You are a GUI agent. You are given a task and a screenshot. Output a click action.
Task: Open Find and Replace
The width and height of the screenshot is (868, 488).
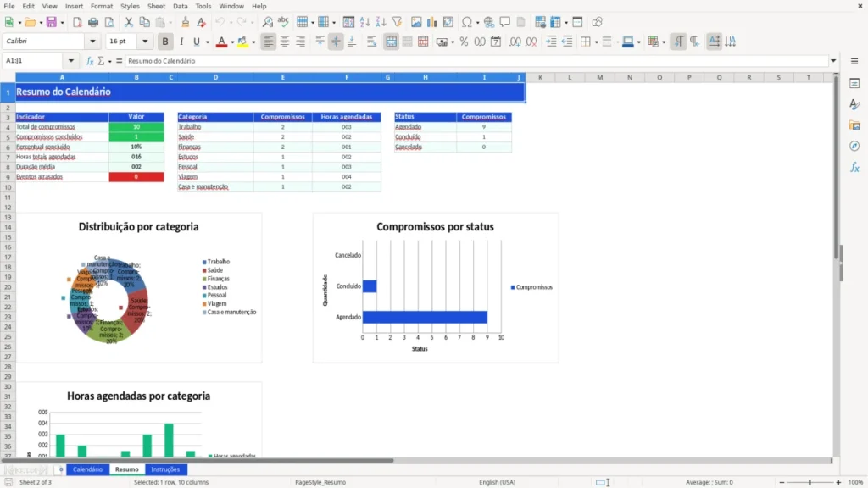[267, 22]
